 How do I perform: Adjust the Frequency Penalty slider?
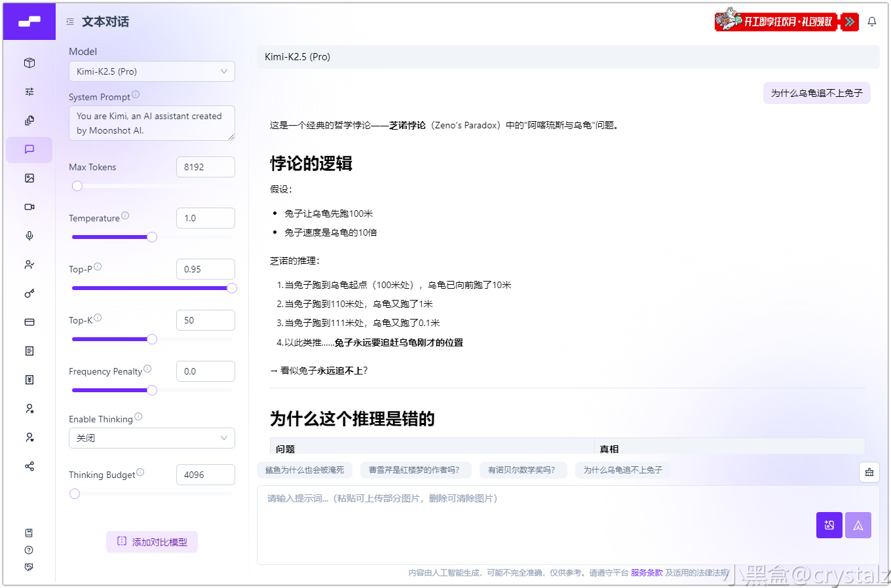point(152,390)
